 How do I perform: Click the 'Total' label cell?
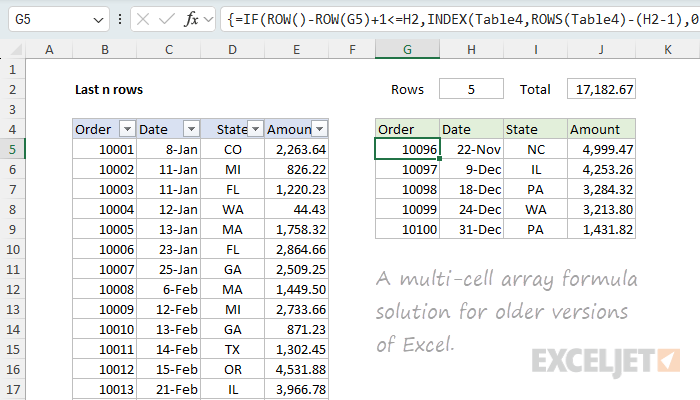pyautogui.click(x=535, y=89)
